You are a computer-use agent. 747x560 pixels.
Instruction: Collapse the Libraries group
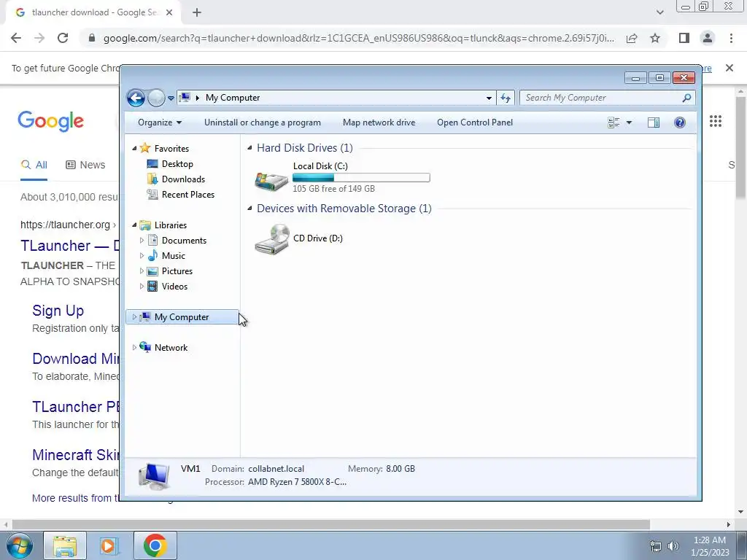[134, 225]
